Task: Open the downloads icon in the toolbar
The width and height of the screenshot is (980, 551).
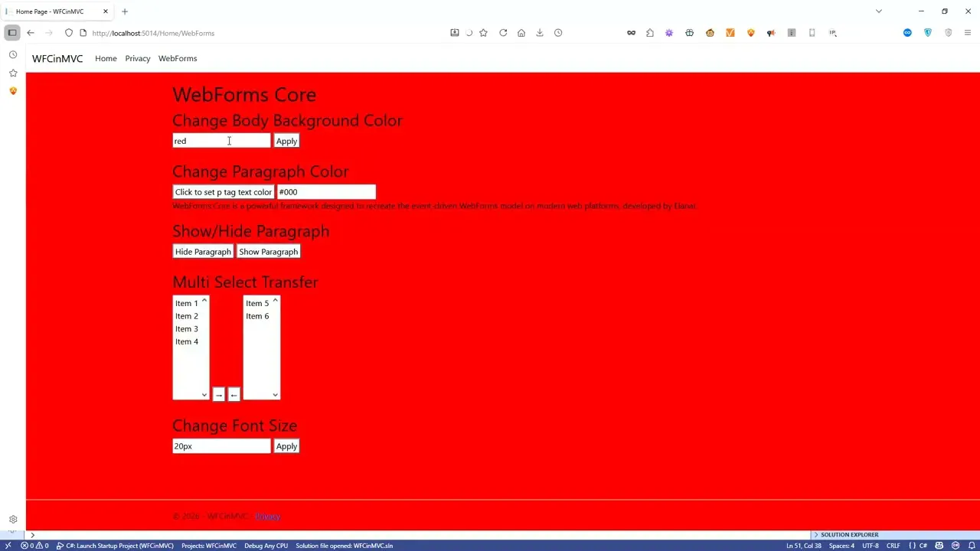Action: 540,33
